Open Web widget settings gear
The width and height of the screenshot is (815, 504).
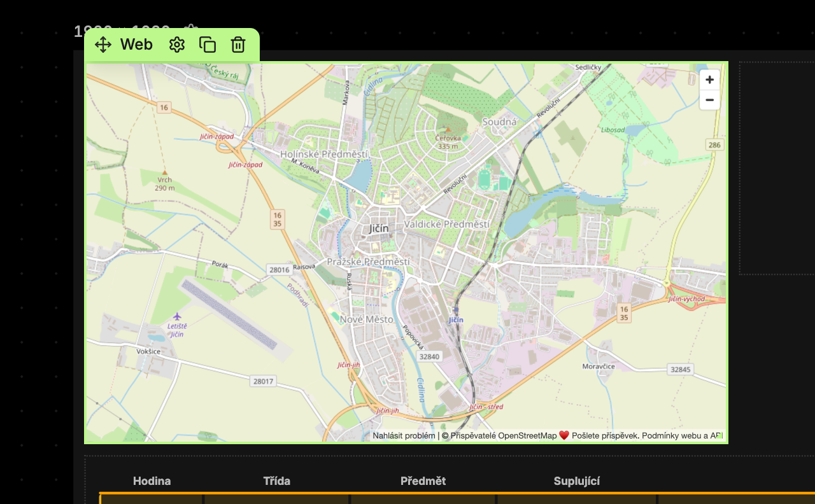177,45
